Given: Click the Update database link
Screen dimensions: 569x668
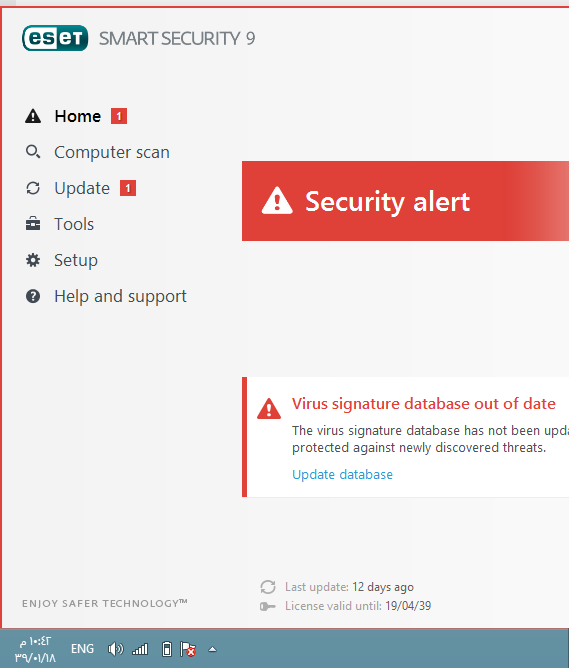Looking at the screenshot, I should (x=342, y=475).
